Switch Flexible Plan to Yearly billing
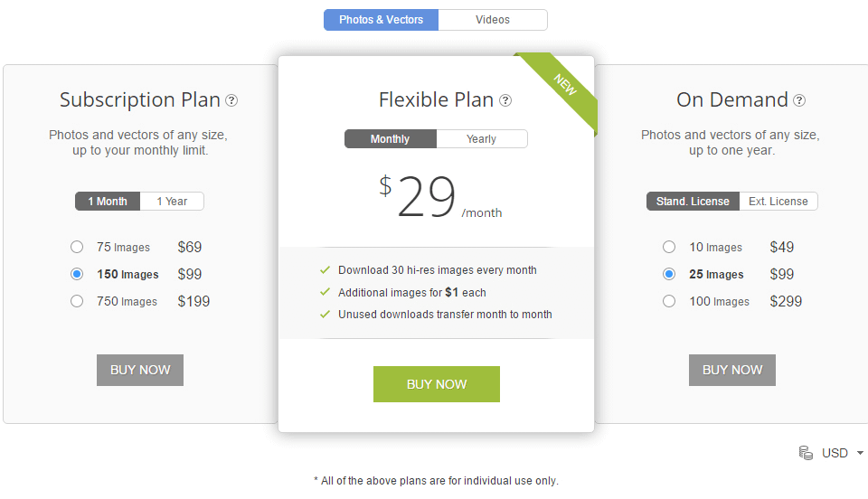 (x=482, y=139)
